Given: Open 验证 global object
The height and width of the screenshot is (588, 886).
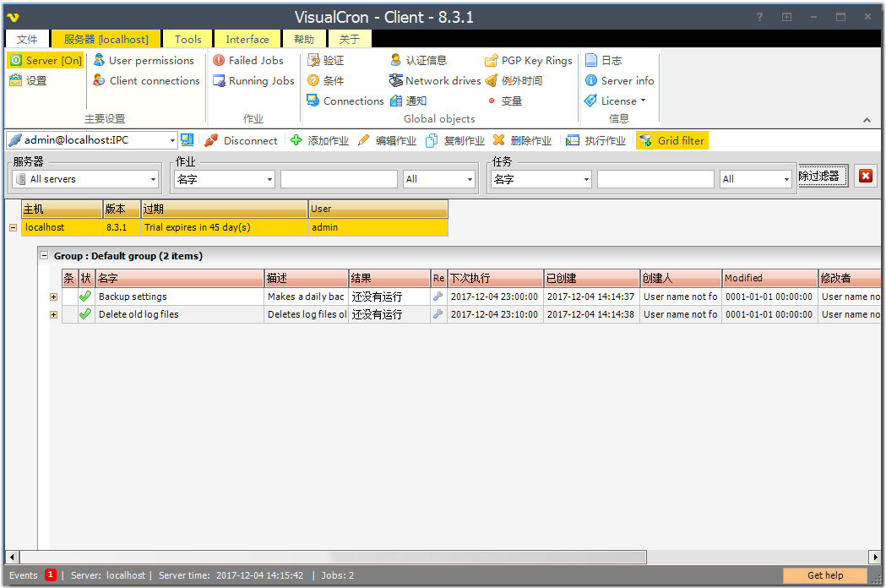Looking at the screenshot, I should [325, 61].
